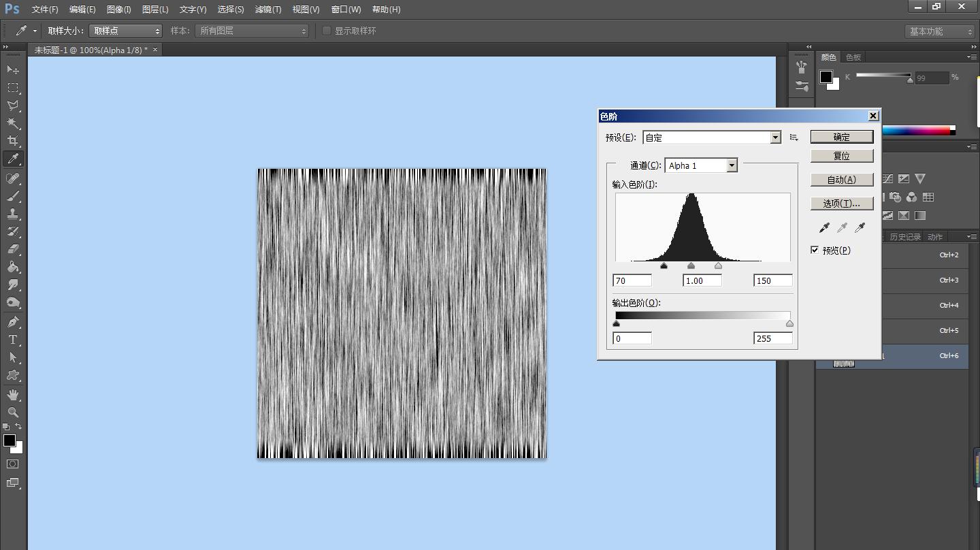Toggle the 预览 preview checkbox
Image resolution: width=980 pixels, height=550 pixels.
pyautogui.click(x=815, y=250)
